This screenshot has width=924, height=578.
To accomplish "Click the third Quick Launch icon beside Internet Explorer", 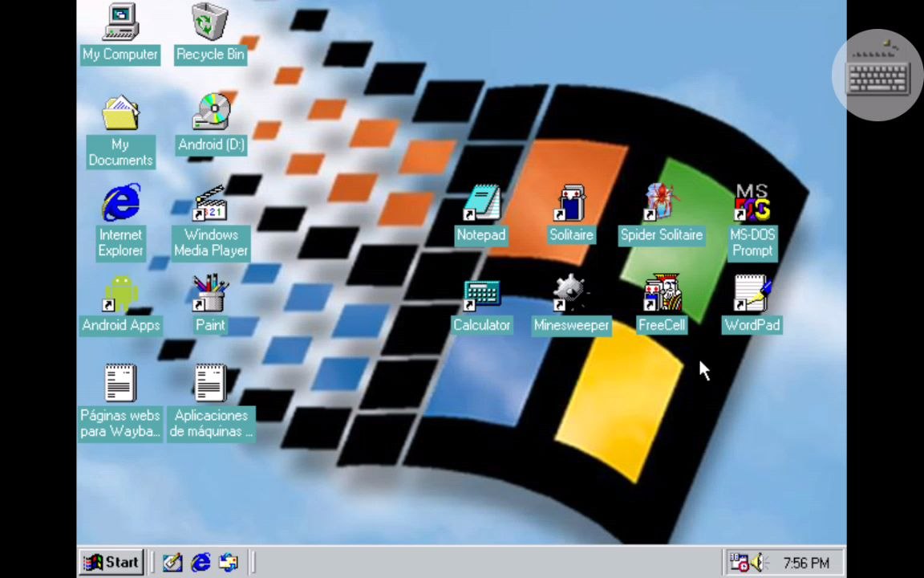I will (229, 563).
